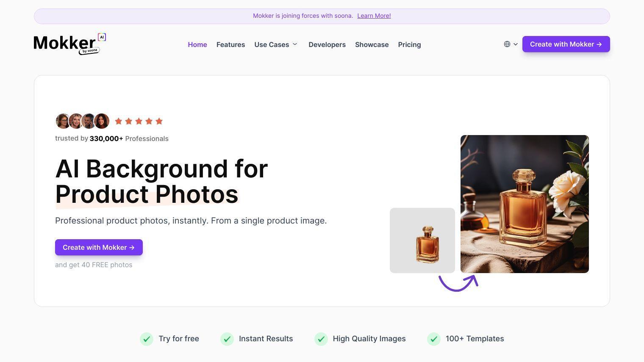Click 'Mokker is joining forces with soona.' text
This screenshot has width=644, height=362.
(303, 16)
